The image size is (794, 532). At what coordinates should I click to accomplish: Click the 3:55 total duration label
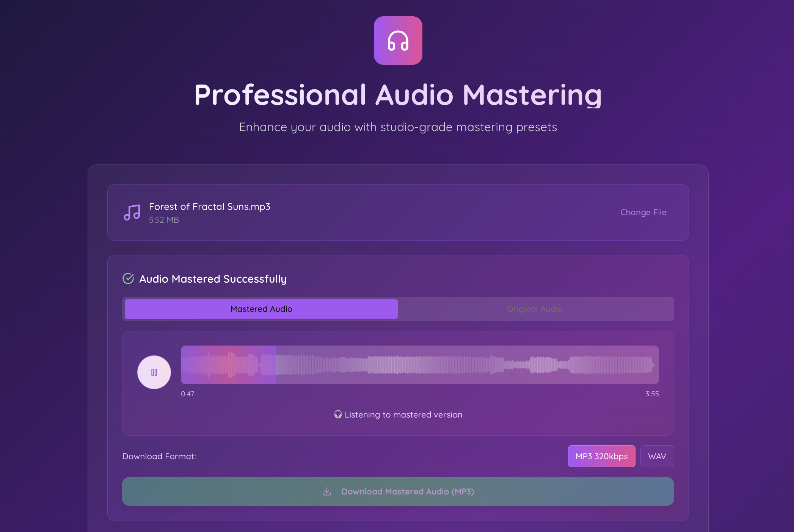[x=652, y=394]
